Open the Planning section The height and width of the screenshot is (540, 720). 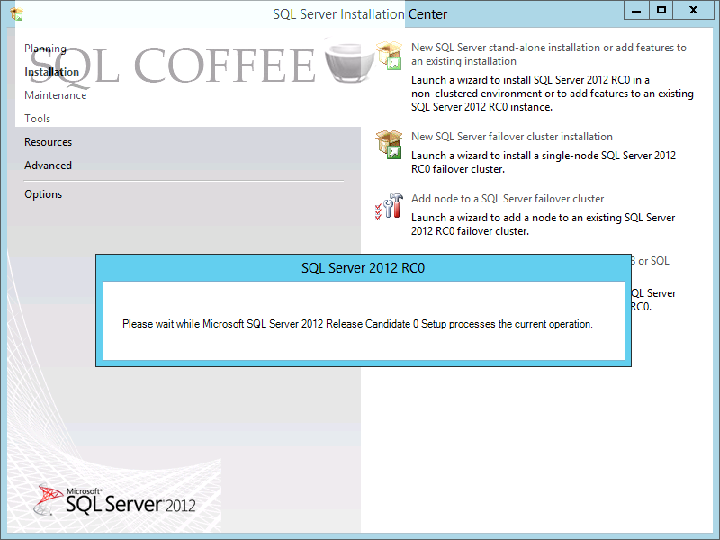pyautogui.click(x=45, y=49)
